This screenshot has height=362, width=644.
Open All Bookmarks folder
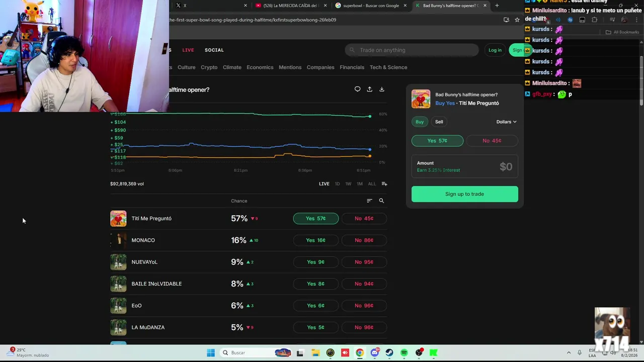[x=622, y=32]
